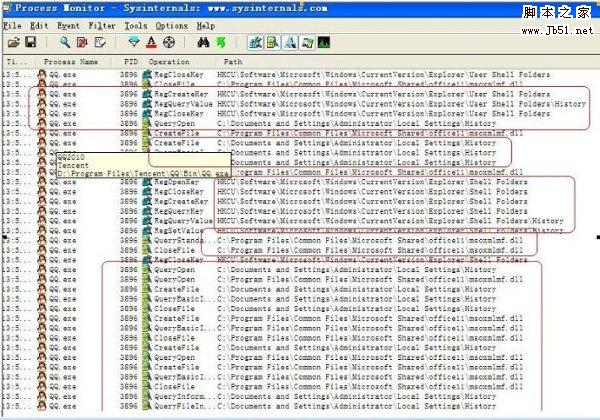Open Find using the binoculars icon
The width and height of the screenshot is (600, 420).
coord(203,42)
